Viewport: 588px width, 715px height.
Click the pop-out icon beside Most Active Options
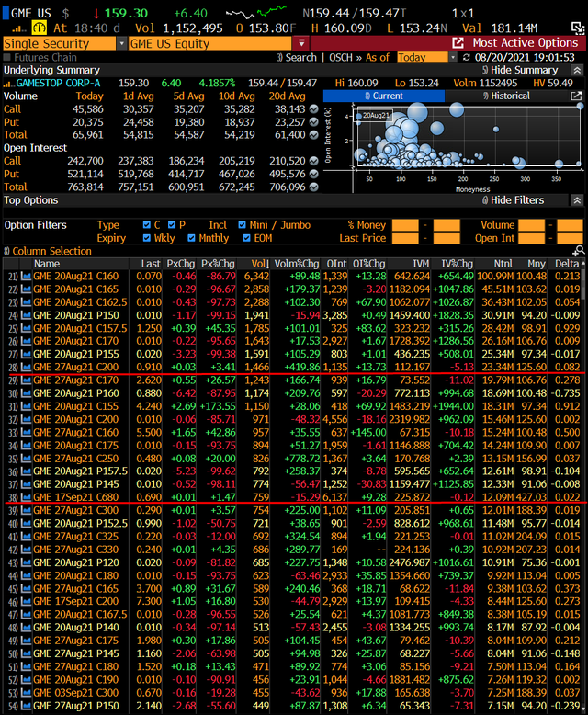click(x=458, y=43)
